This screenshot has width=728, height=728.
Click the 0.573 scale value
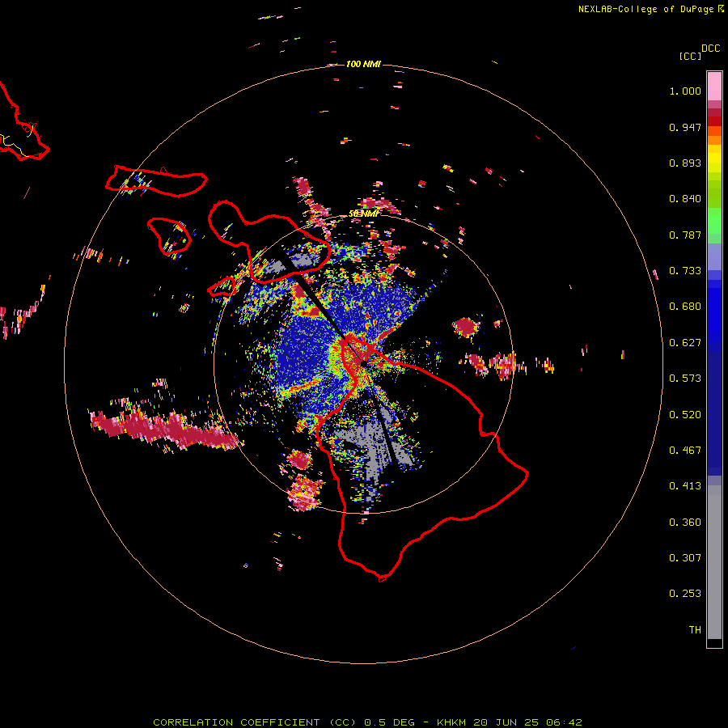(x=685, y=379)
